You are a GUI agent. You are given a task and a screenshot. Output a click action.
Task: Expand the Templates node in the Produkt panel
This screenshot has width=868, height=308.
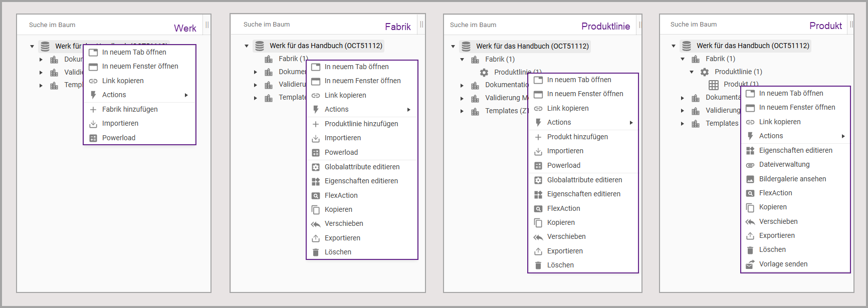[683, 124]
